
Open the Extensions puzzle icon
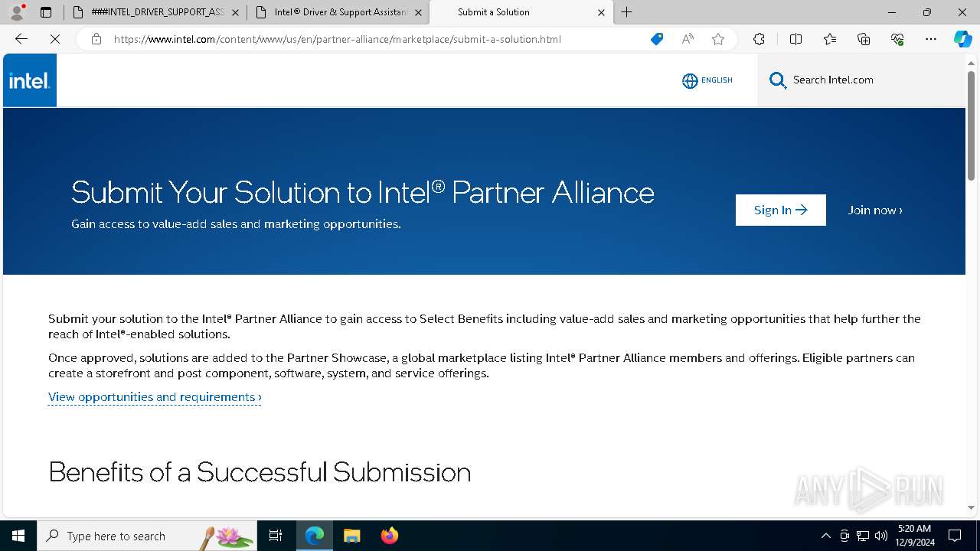(759, 39)
